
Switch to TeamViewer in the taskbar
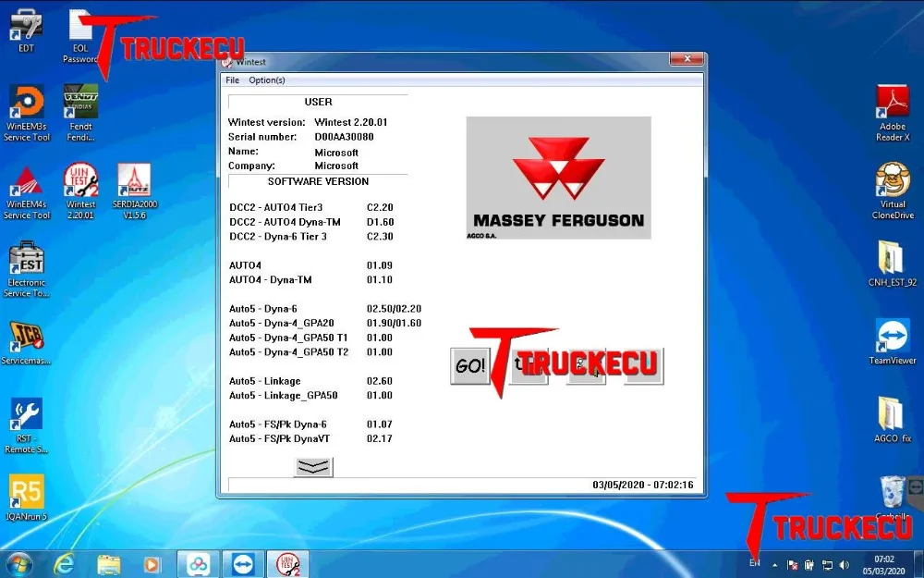coord(242,564)
